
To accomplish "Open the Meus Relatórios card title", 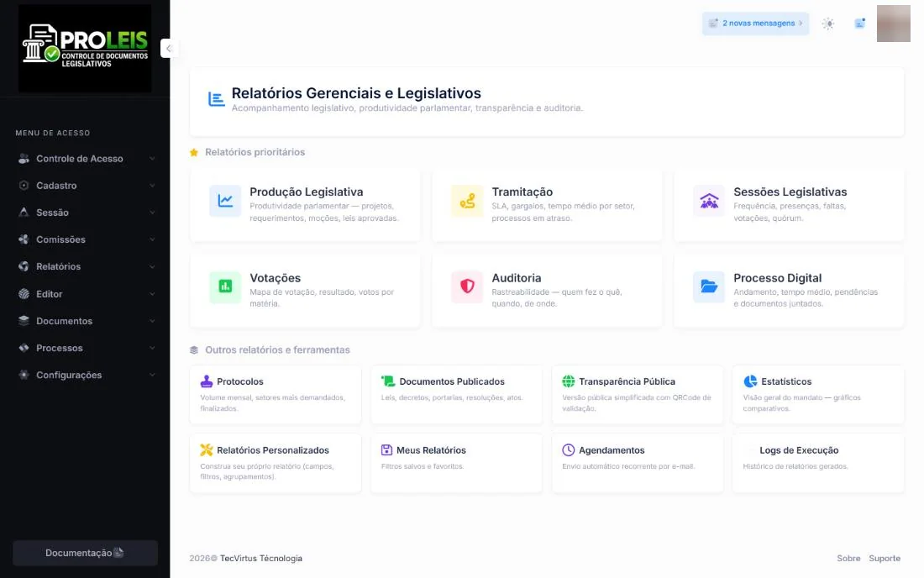I will [431, 450].
